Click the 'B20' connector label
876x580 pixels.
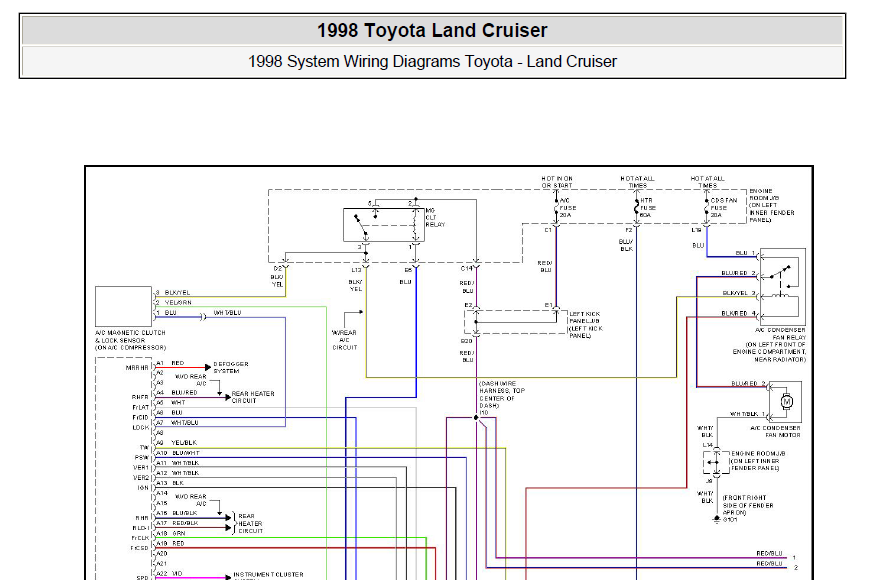pyautogui.click(x=466, y=341)
